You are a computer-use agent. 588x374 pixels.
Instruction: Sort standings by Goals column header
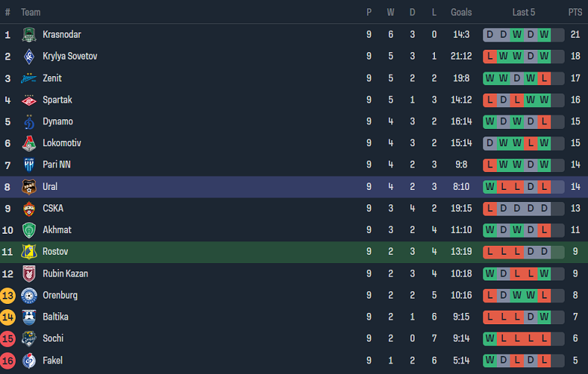pos(461,12)
